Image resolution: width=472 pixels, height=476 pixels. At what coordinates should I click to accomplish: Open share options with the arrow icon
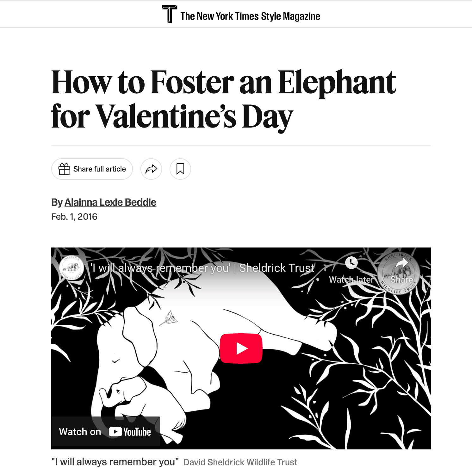(x=151, y=169)
